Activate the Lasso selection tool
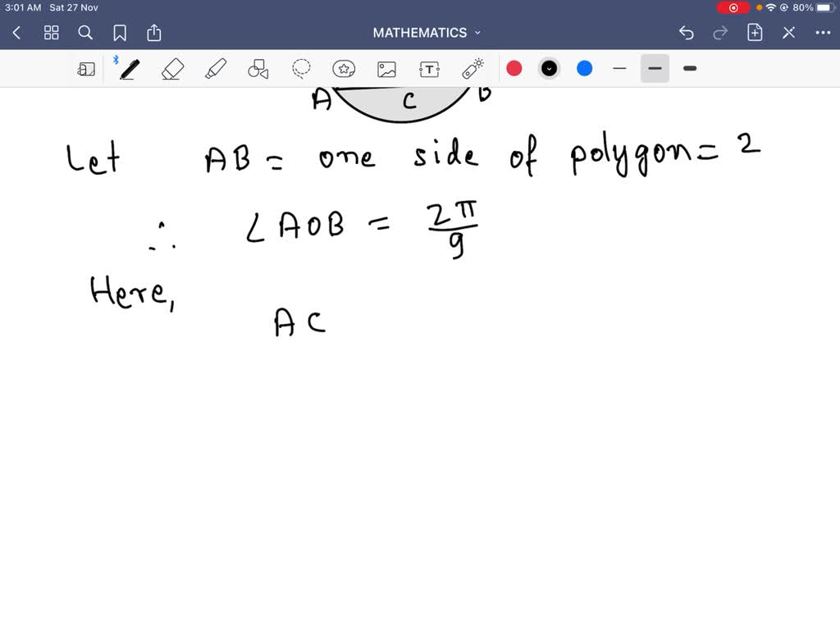The width and height of the screenshot is (840, 630). [x=301, y=68]
